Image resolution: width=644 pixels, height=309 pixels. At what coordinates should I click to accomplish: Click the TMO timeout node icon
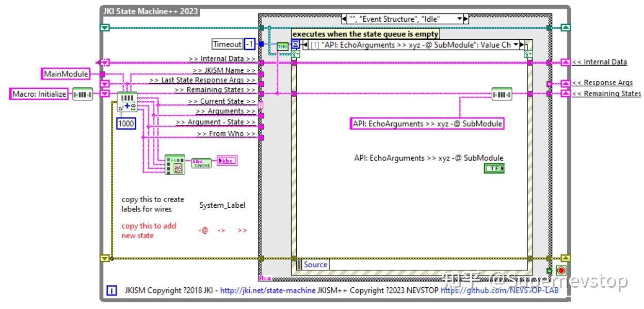pos(282,47)
